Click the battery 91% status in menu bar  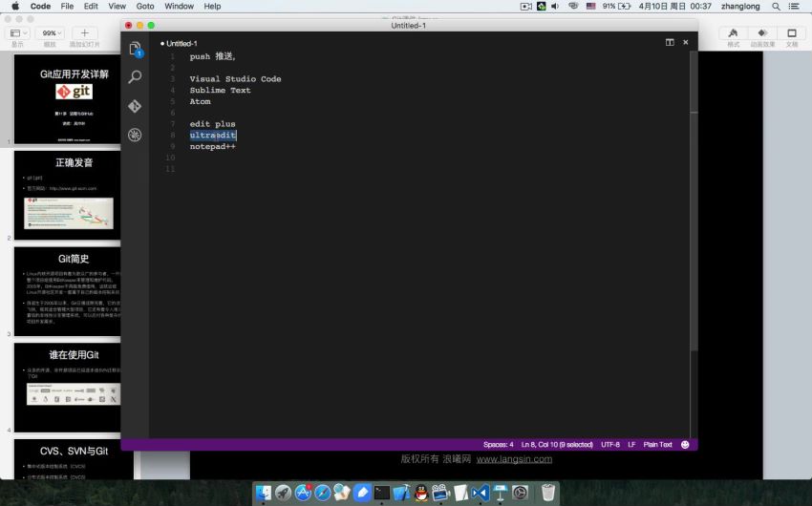pos(616,7)
